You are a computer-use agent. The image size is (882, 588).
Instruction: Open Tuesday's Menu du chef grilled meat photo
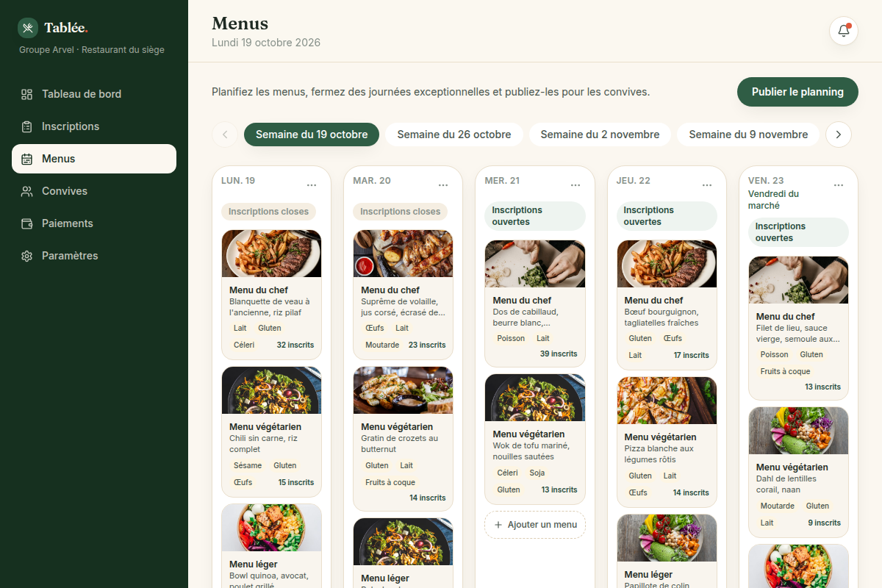point(403,254)
